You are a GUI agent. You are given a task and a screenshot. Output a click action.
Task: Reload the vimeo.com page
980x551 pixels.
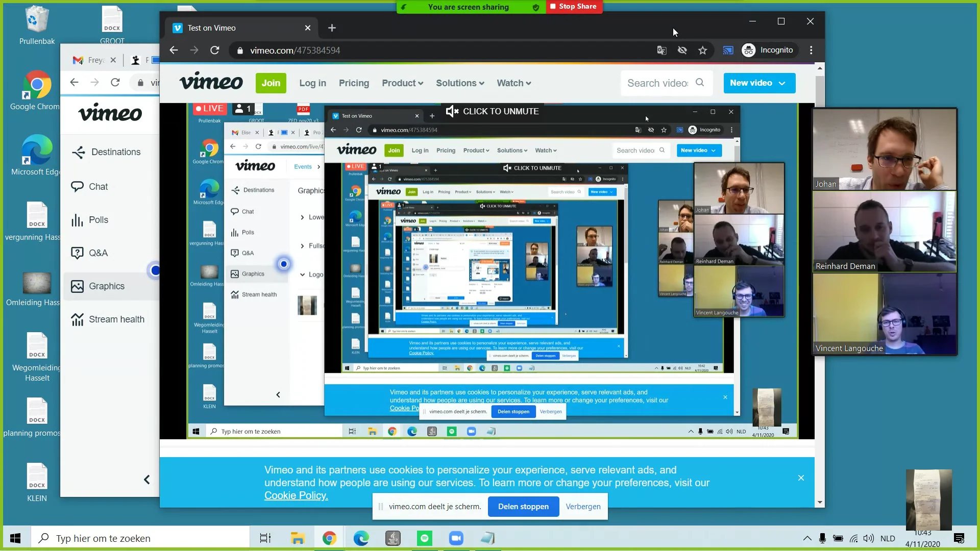coord(215,50)
